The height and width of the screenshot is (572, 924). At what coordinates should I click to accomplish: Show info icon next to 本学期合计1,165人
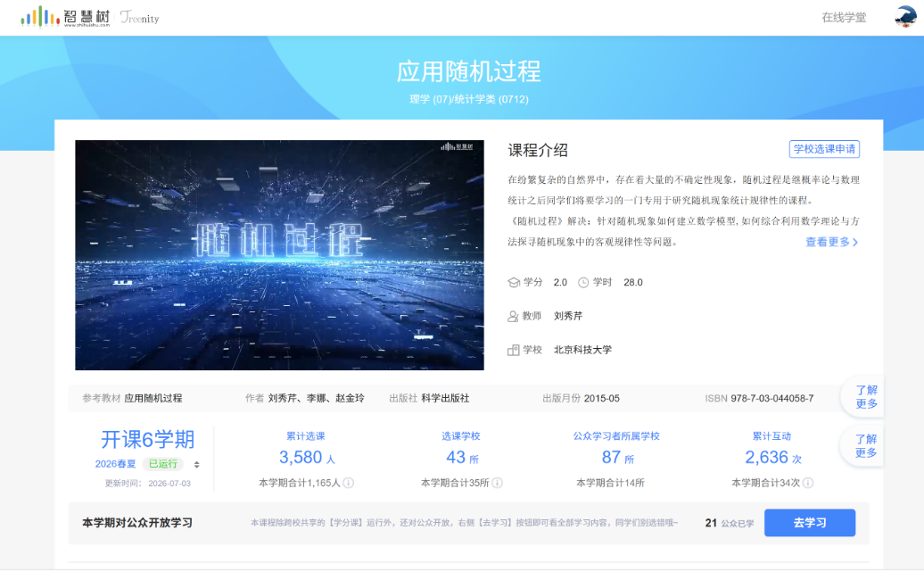349,483
